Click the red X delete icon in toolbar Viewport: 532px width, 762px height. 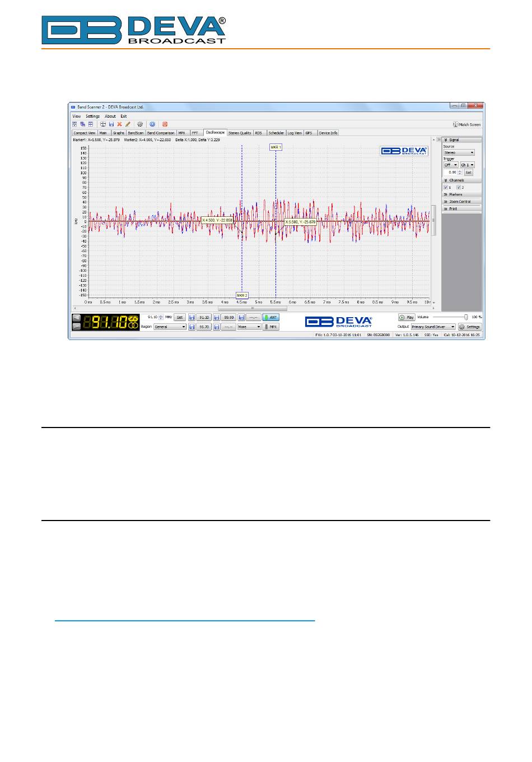[119, 124]
